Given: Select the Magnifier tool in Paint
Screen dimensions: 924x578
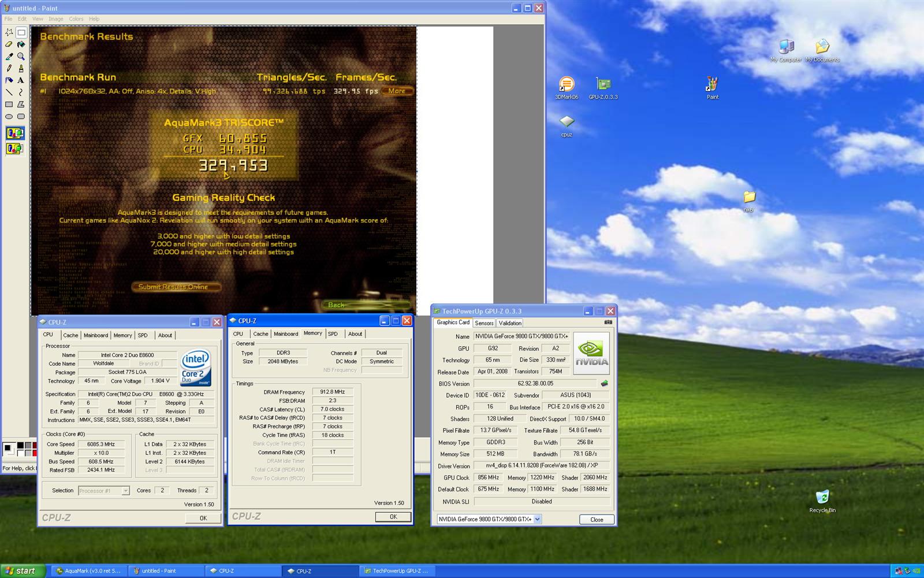Looking at the screenshot, I should (21, 57).
